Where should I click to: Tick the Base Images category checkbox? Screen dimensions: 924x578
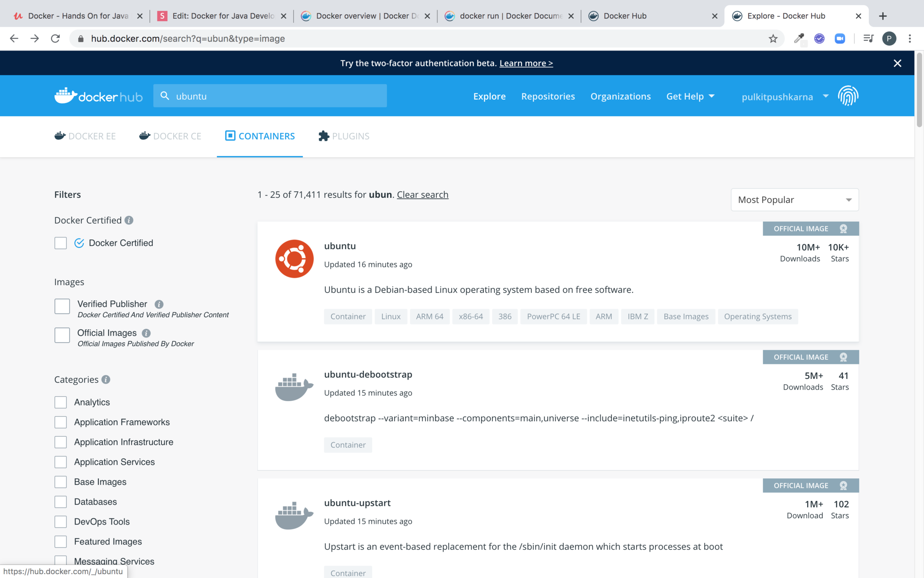[61, 482]
